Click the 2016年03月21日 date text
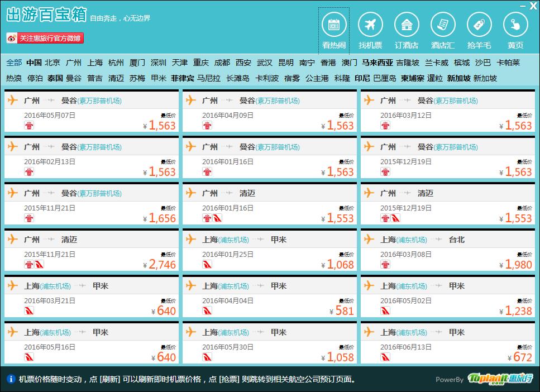The width and height of the screenshot is (540, 392). pyautogui.click(x=50, y=301)
